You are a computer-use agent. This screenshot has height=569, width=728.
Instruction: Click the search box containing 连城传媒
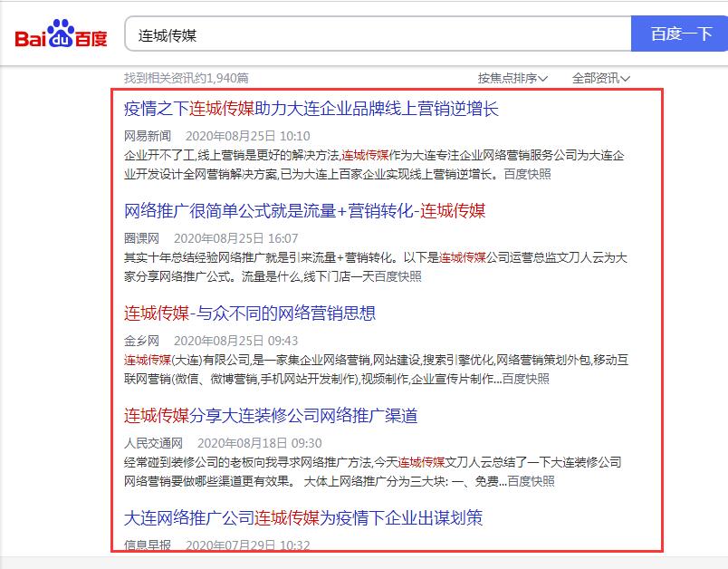coord(378,34)
